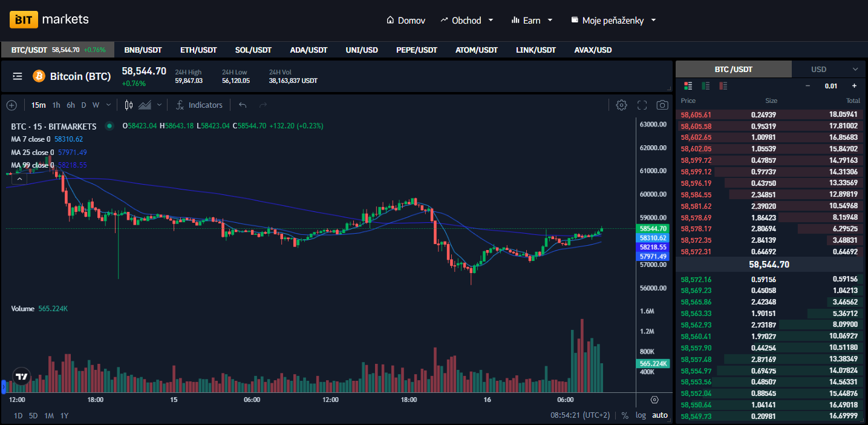This screenshot has height=425, width=868.
Task: Switch to the ETH/USDT pair tab
Action: pos(198,50)
